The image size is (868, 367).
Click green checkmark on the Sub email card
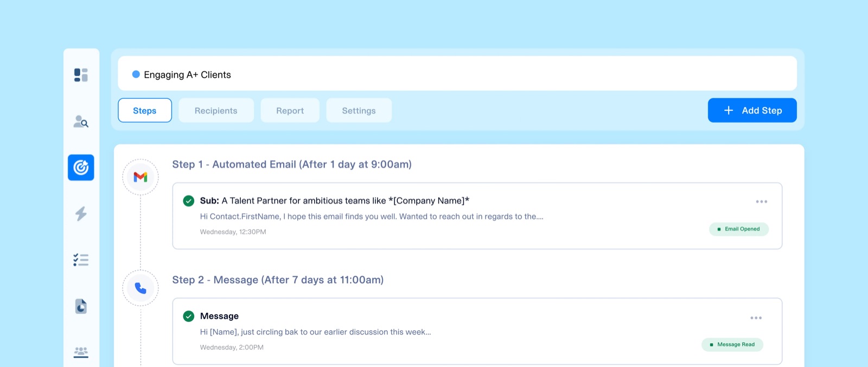(189, 201)
